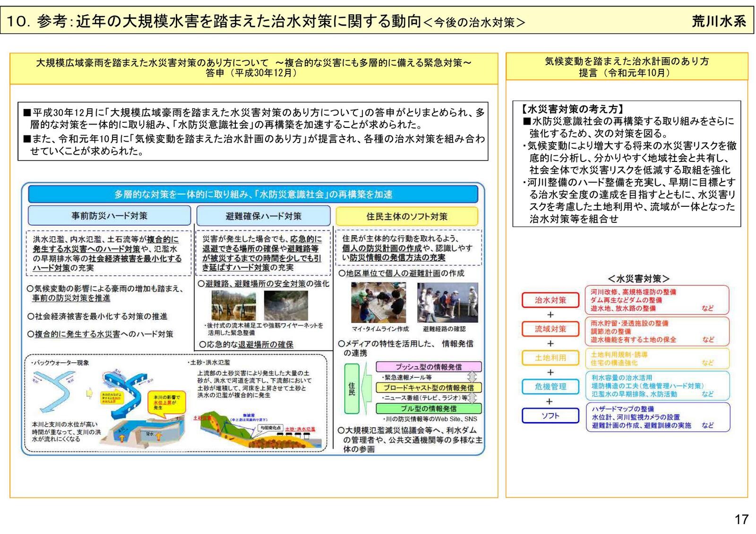Click the yellow arrow in the backwater diagram
Image resolution: width=756 pixels, height=534 pixels.
[x=89, y=393]
